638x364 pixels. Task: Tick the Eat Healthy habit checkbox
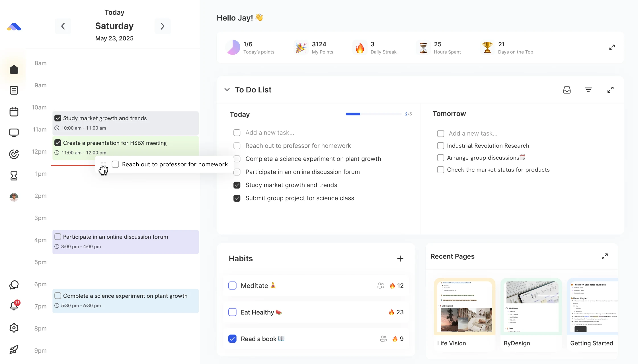(232, 312)
